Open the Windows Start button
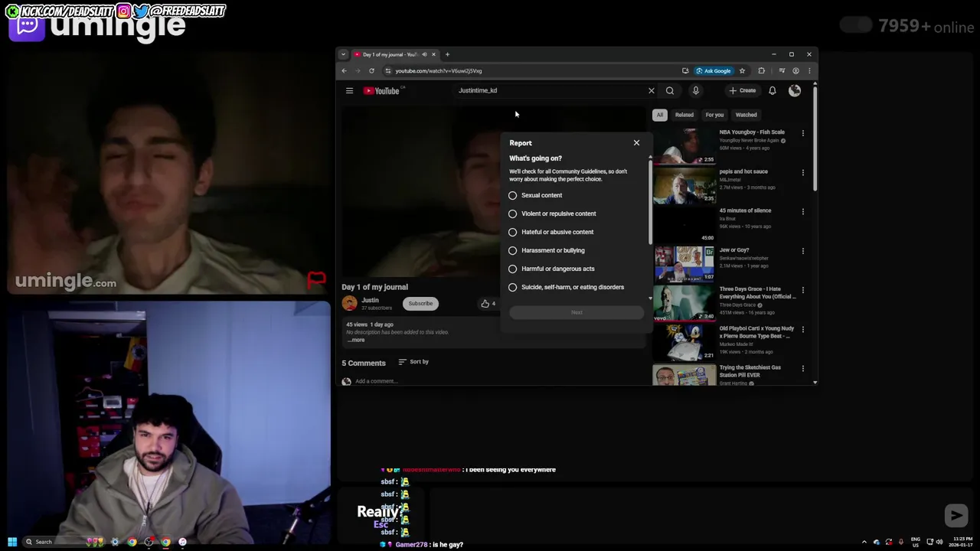980x551 pixels. tap(12, 542)
